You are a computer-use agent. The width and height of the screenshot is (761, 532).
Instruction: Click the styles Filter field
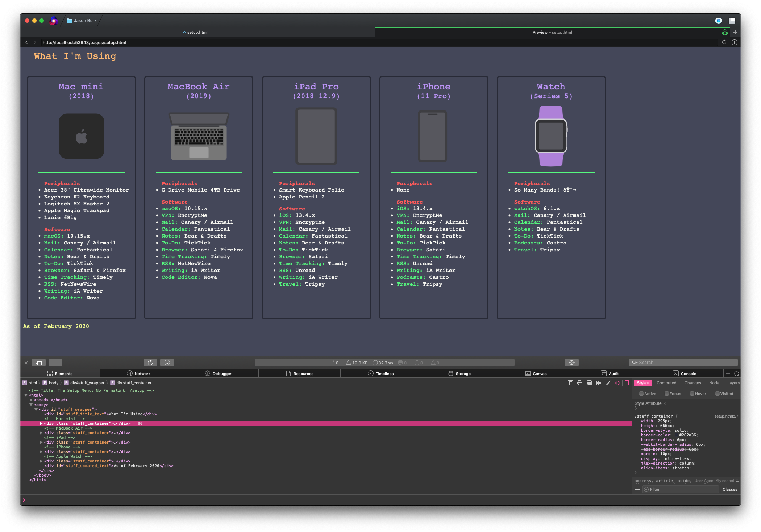pos(681,489)
